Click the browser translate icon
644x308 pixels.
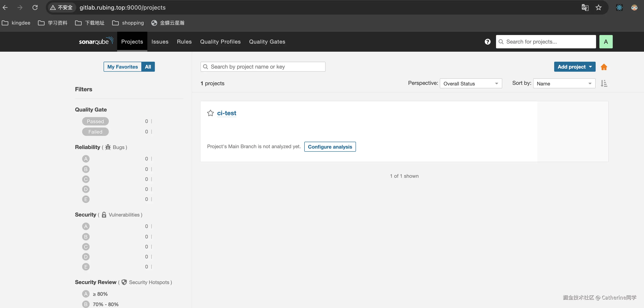(x=585, y=8)
